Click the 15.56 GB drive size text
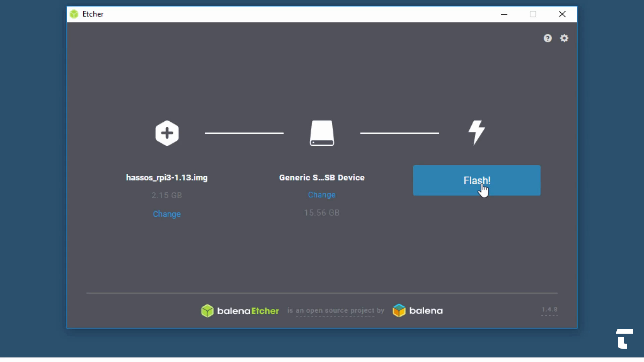This screenshot has height=362, width=644. (322, 213)
